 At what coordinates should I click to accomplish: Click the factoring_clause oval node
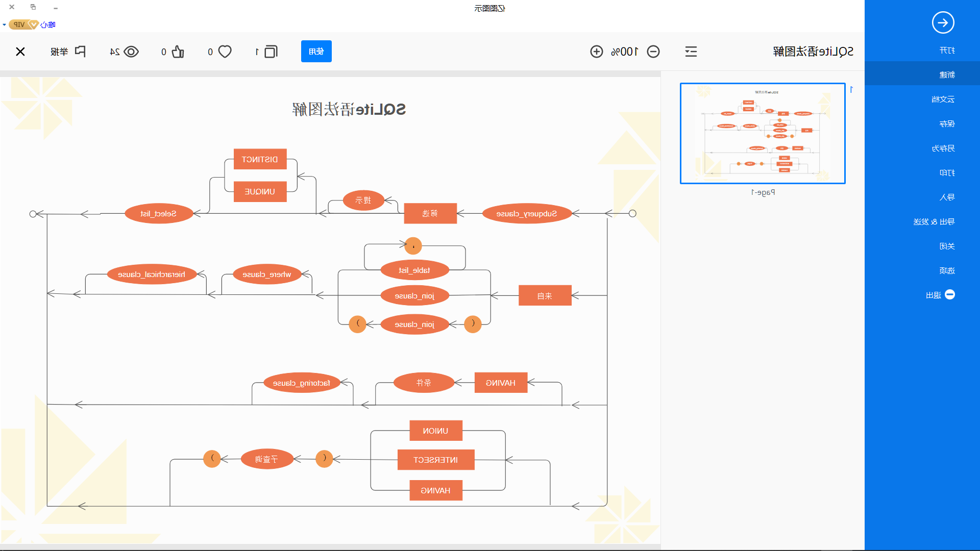pyautogui.click(x=302, y=383)
